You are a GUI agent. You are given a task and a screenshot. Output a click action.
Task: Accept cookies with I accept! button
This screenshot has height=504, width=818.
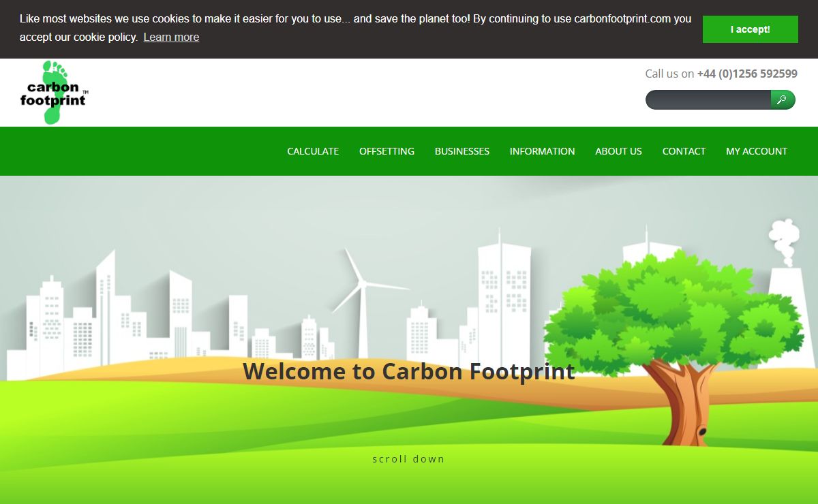[751, 29]
